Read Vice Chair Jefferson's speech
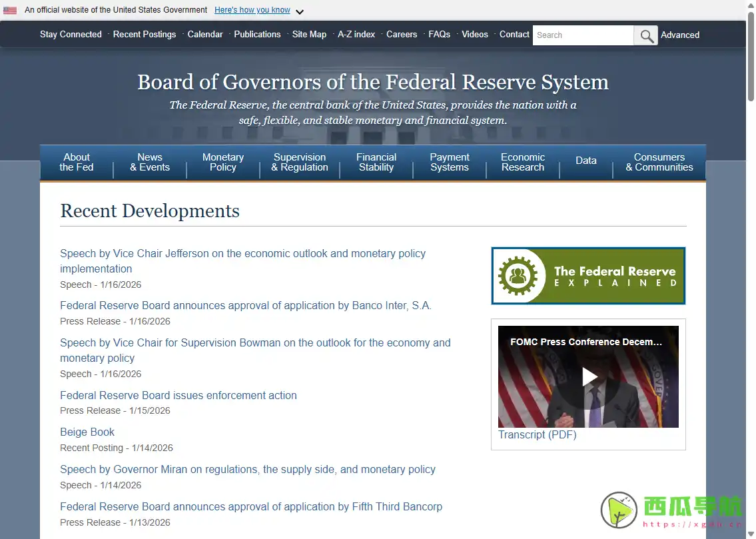The image size is (756, 539). click(x=242, y=254)
